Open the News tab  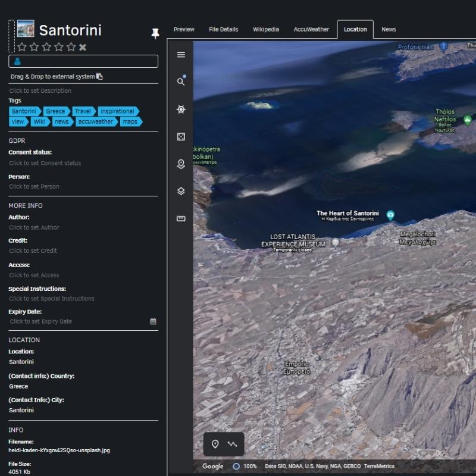[389, 29]
